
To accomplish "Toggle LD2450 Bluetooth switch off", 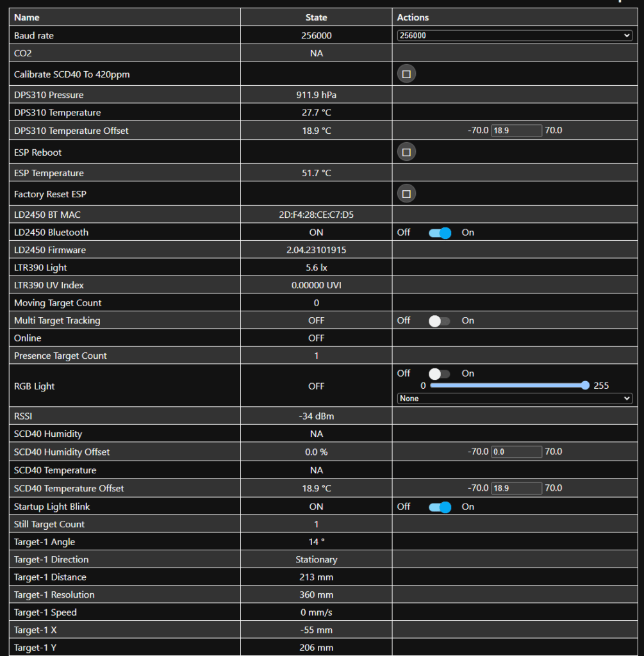I will coord(440,233).
